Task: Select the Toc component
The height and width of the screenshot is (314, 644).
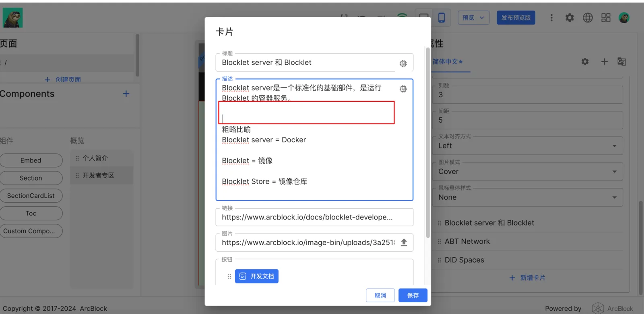Action: (x=31, y=213)
